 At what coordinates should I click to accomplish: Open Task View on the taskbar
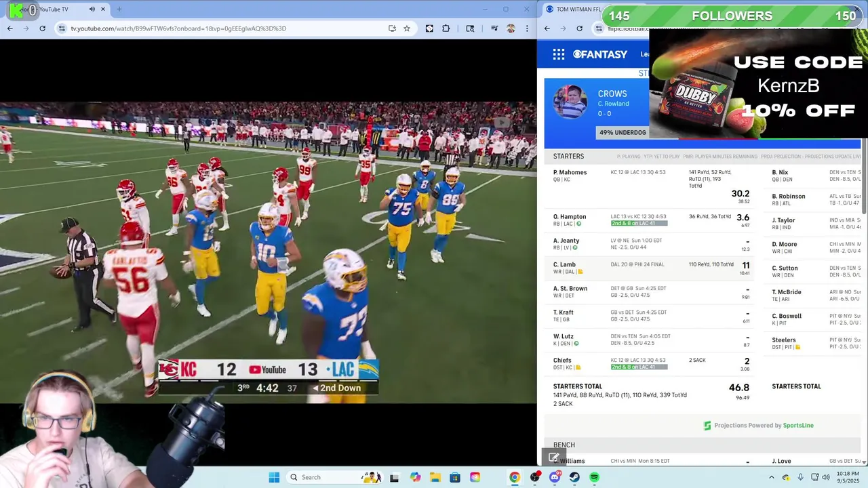(394, 477)
